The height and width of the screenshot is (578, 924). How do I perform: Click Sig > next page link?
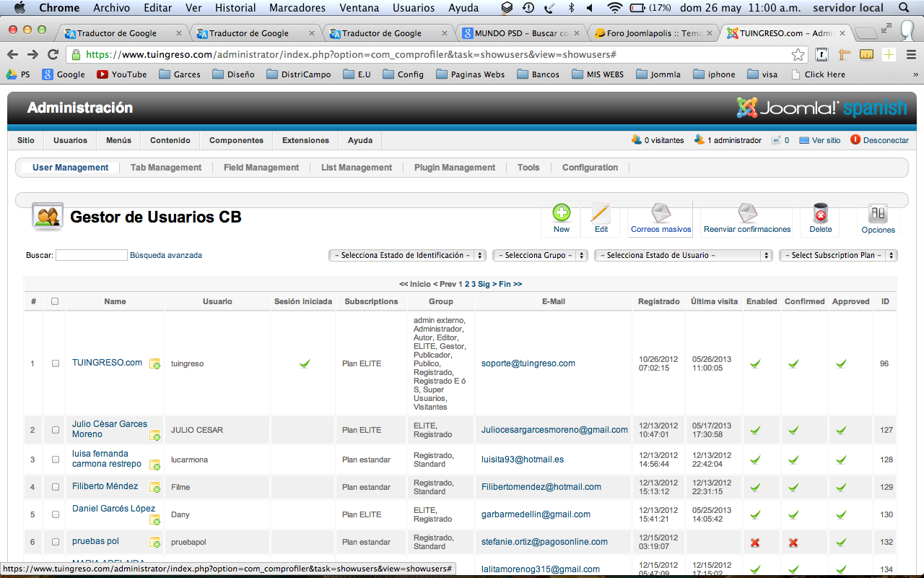(x=487, y=284)
